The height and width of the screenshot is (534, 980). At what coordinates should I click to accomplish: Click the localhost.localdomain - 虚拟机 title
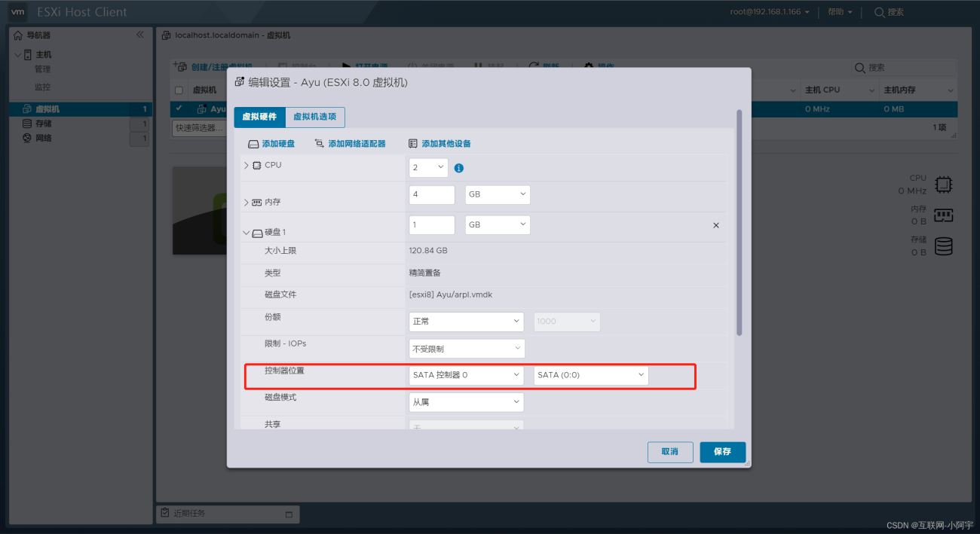[x=232, y=35]
